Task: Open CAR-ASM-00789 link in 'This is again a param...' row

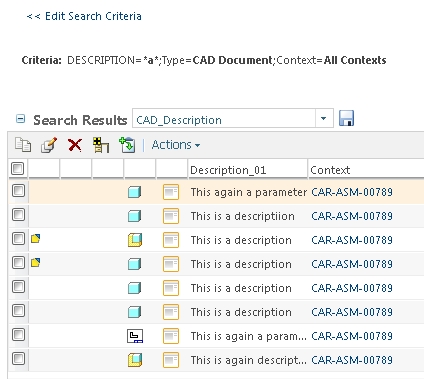Action: click(x=352, y=336)
